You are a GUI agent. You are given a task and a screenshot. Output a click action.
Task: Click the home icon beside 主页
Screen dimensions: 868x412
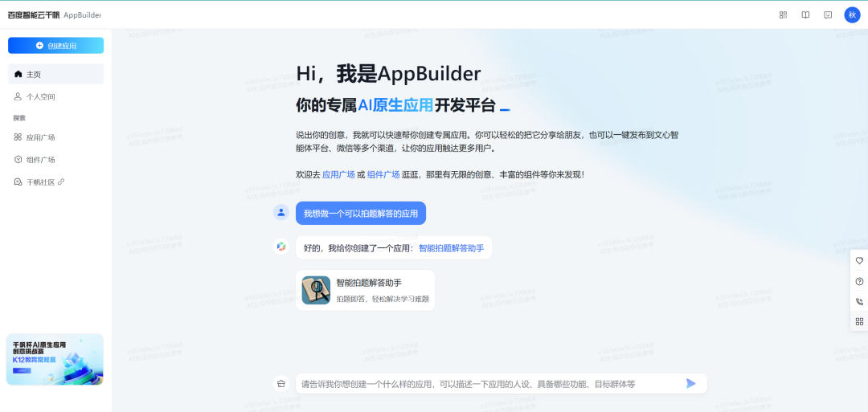(x=18, y=74)
